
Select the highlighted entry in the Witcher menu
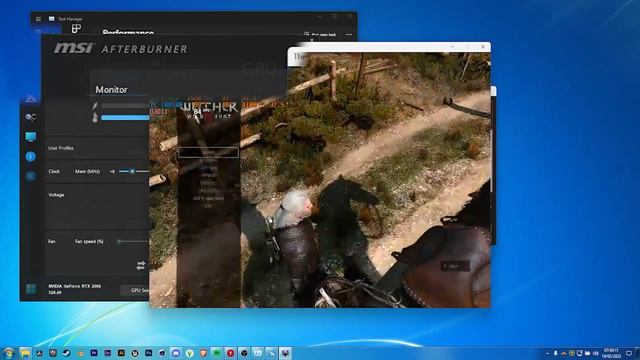[208, 152]
